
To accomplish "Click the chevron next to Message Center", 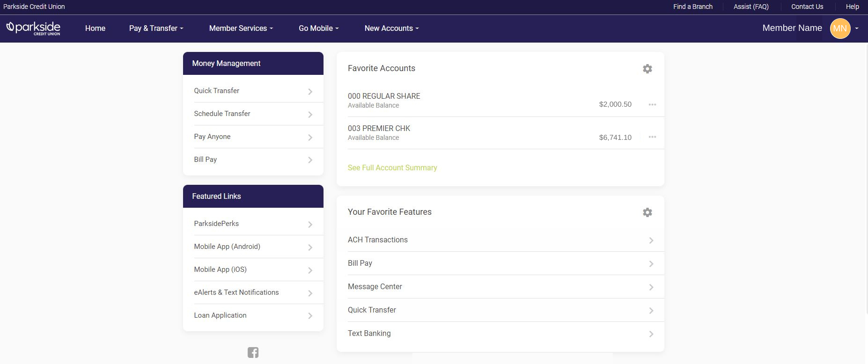I will pos(651,287).
